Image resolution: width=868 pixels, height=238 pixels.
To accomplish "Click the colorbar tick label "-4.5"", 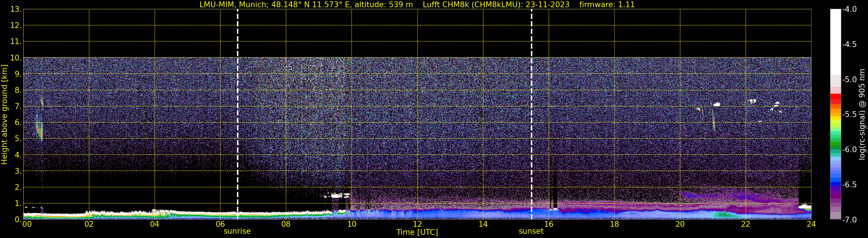I will coord(849,44).
